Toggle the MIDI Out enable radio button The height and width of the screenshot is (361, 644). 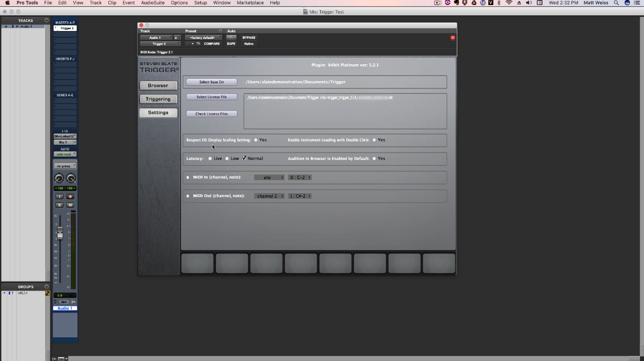point(188,196)
